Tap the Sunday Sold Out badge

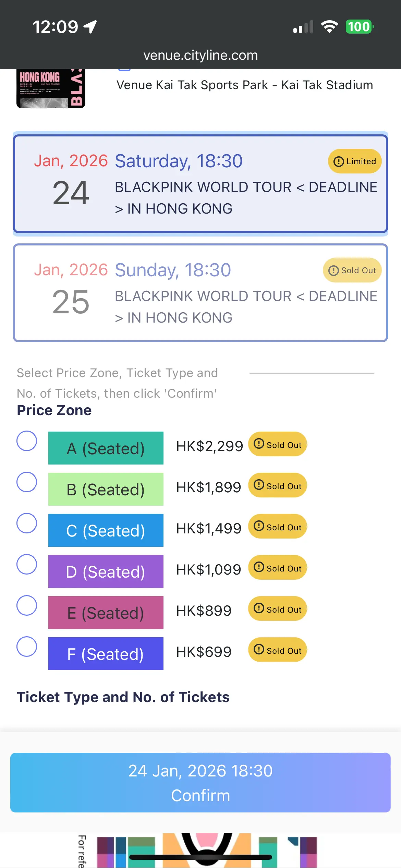point(352,270)
